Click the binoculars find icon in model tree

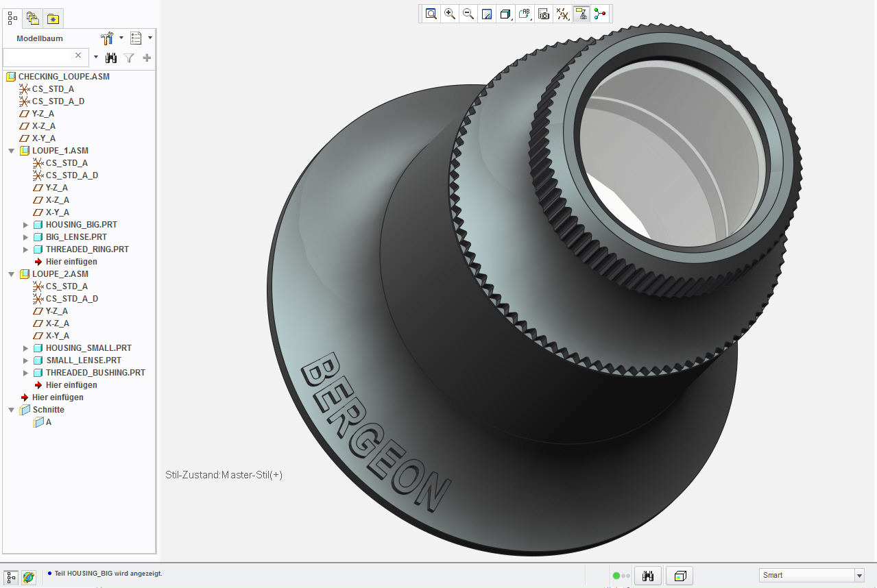(111, 58)
